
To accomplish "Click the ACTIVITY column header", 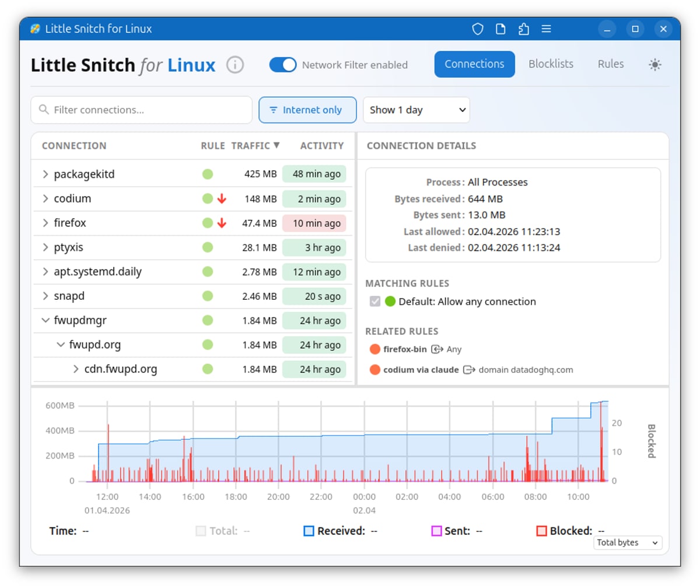I will tap(322, 146).
